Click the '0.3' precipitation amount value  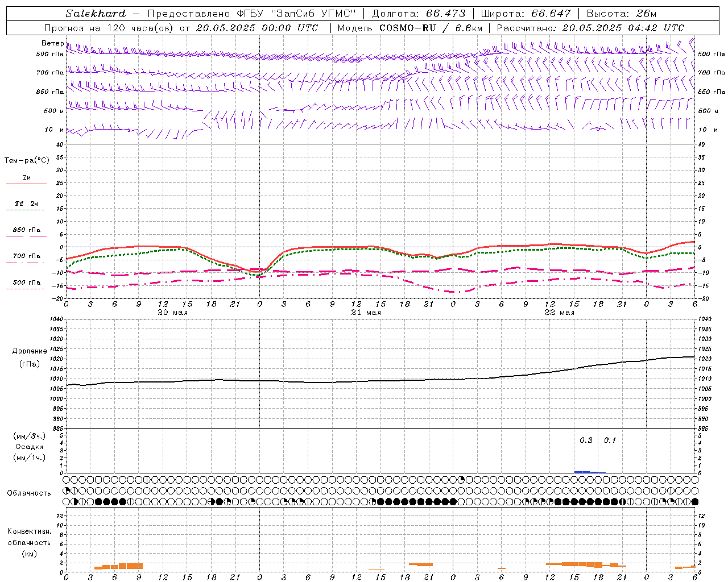click(x=586, y=440)
